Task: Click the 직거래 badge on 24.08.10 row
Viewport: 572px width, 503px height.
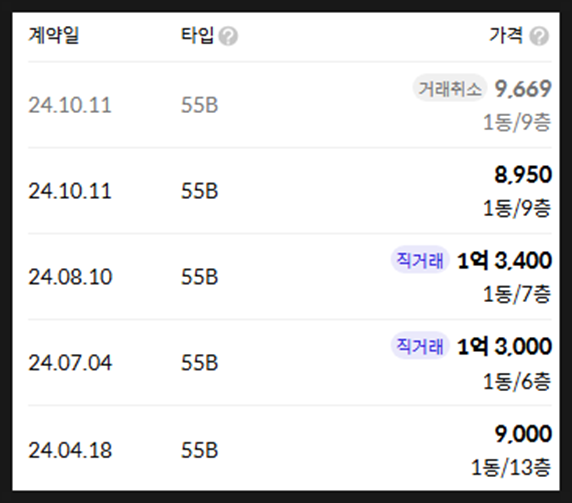Action: pyautogui.click(x=420, y=260)
